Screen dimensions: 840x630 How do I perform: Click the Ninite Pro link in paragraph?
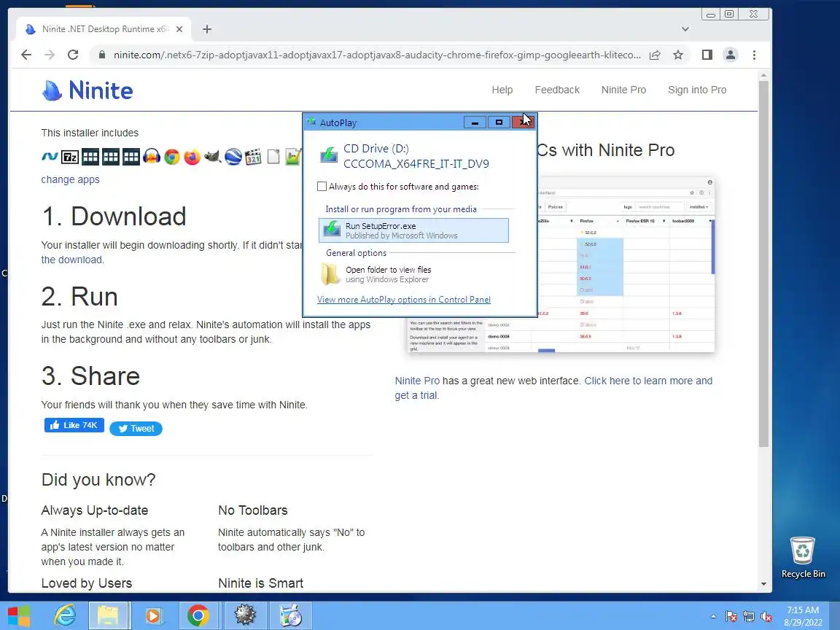click(417, 381)
